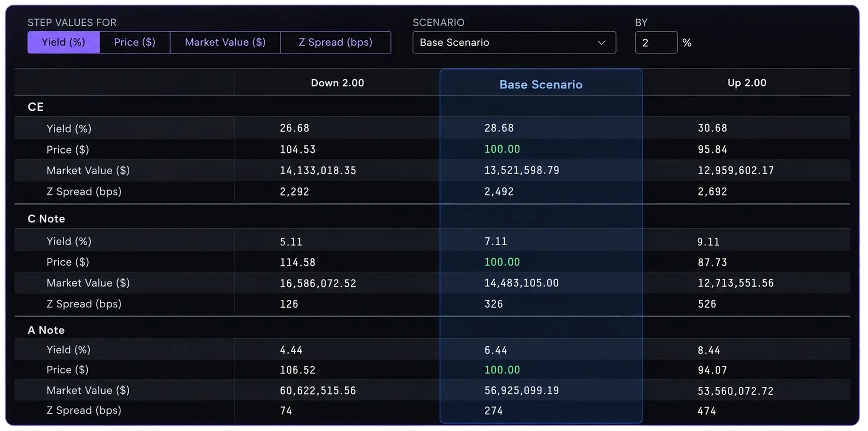Click CE base yield 28.68
868x431 pixels.
(499, 128)
